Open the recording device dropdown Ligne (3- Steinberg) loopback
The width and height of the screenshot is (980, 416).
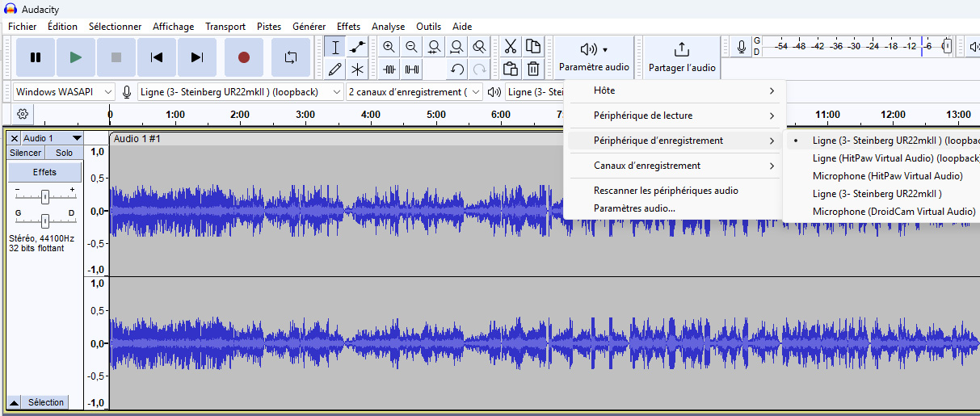coord(241,92)
